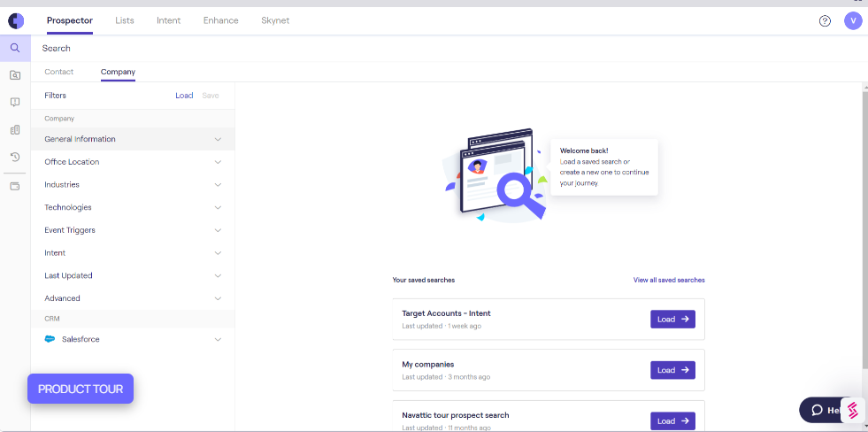Click the Salesforce cloud logo icon
This screenshot has height=432, width=868.
pos(50,339)
